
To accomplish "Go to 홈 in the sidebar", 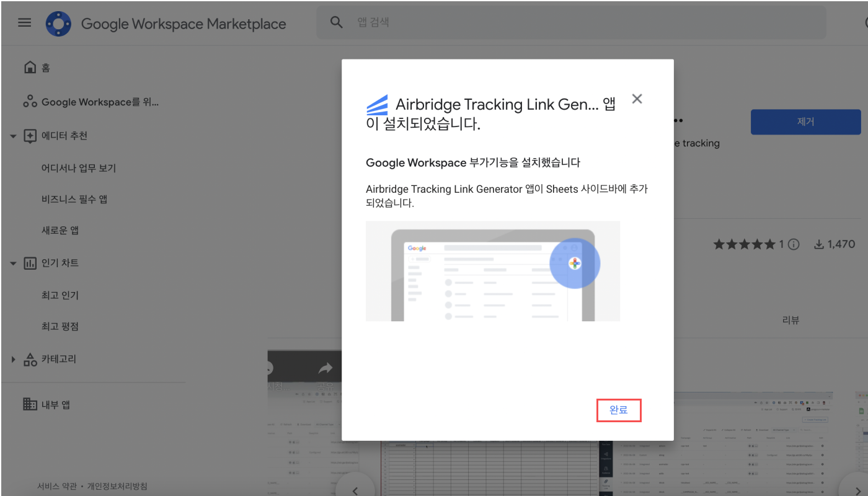I will click(46, 68).
